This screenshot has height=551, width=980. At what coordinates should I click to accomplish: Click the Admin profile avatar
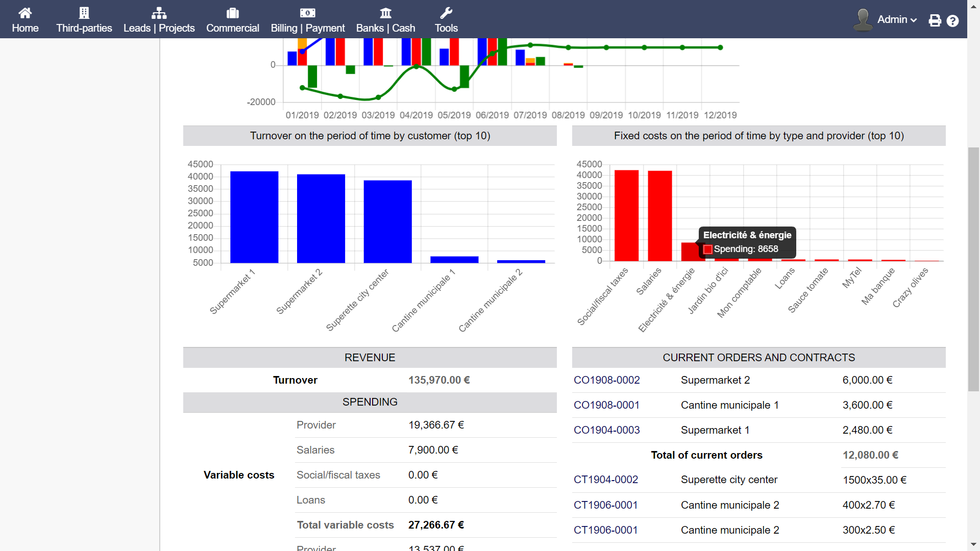point(862,19)
